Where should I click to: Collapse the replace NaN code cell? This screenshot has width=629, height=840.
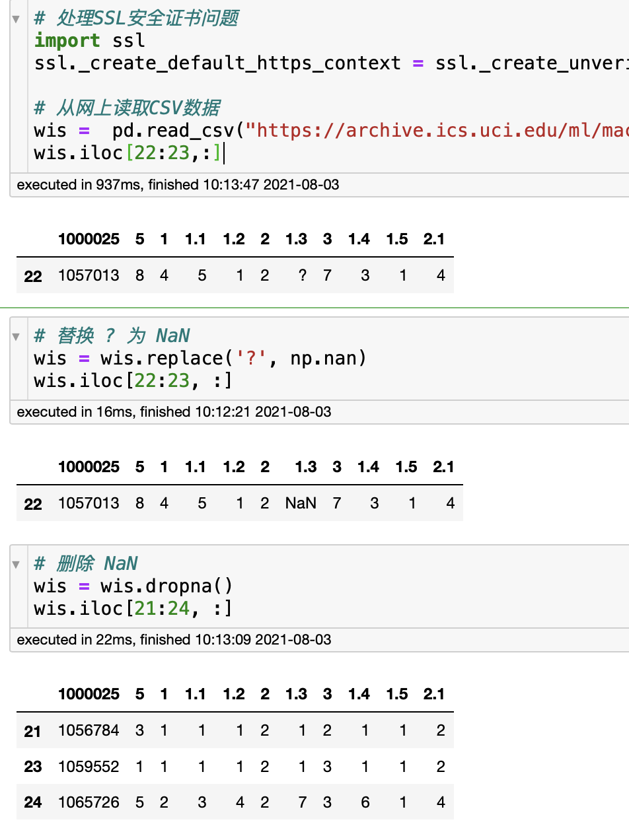pos(16,337)
